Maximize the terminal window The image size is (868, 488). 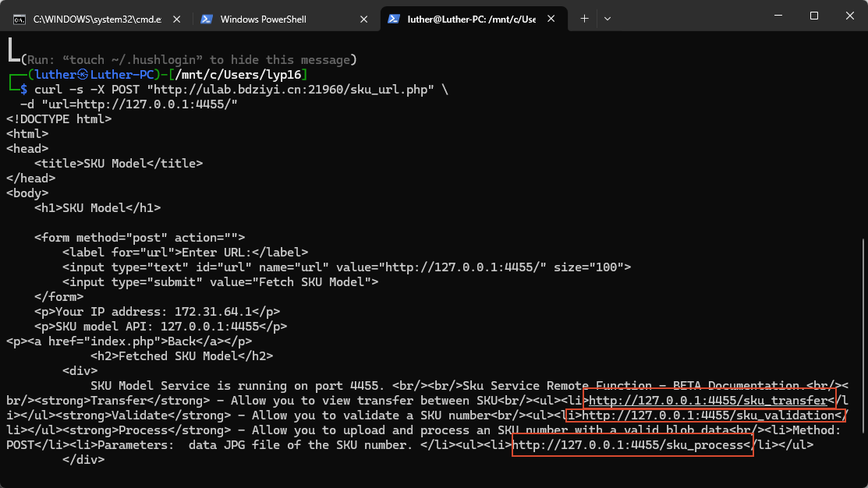point(813,16)
